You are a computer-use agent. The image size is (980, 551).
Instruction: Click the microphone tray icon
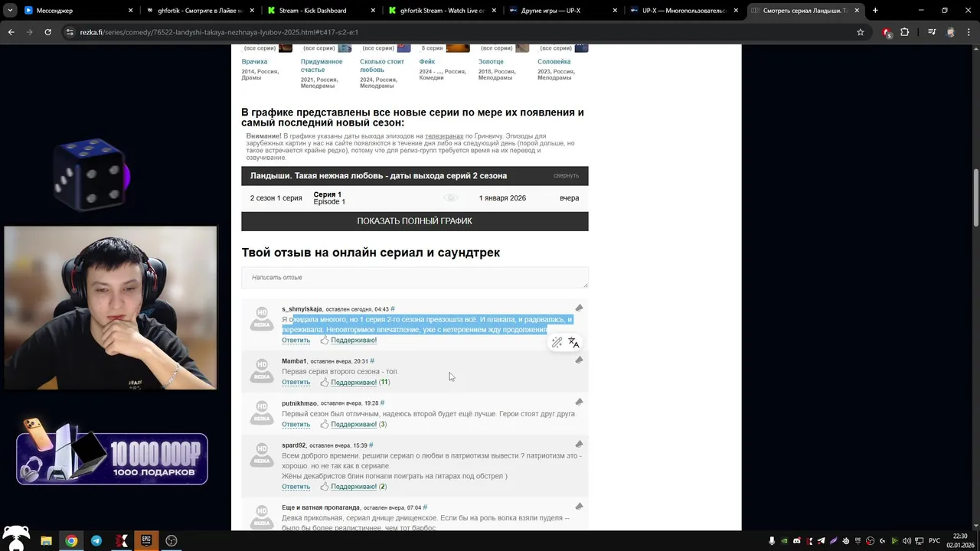(x=772, y=541)
